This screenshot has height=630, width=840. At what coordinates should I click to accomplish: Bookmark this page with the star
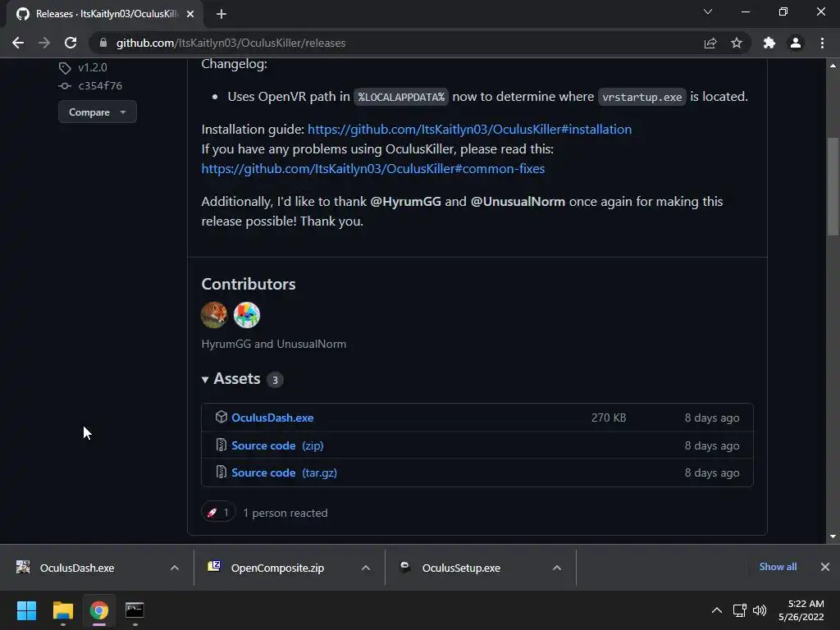[x=737, y=43]
